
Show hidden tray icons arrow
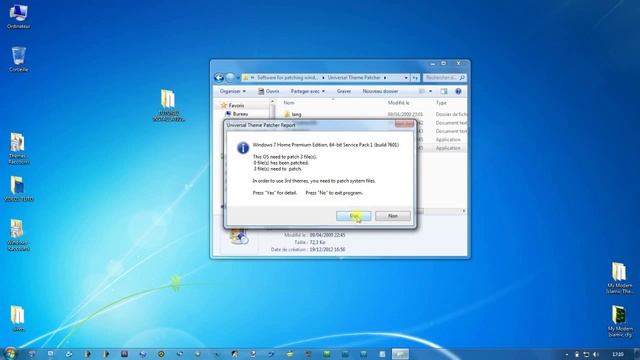tap(567, 354)
